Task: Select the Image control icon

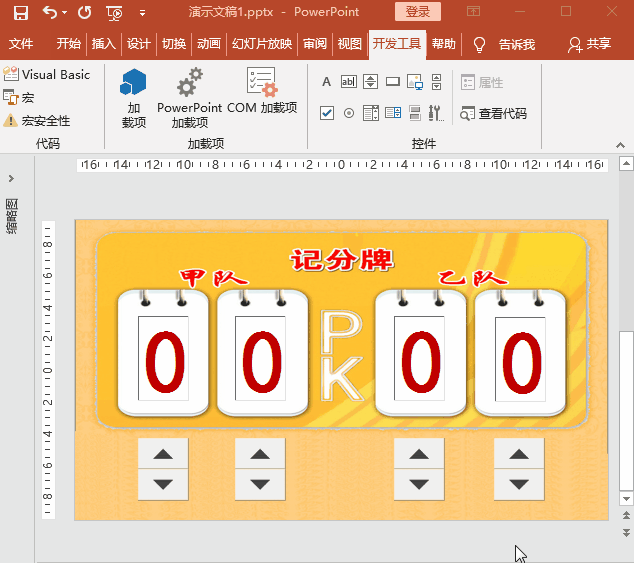Action: point(415,82)
